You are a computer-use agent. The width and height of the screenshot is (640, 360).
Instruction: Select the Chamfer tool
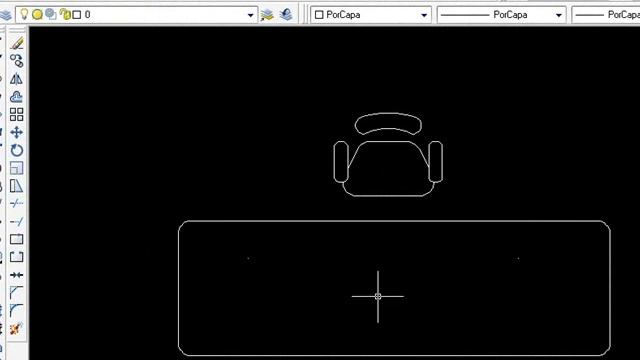click(x=16, y=292)
